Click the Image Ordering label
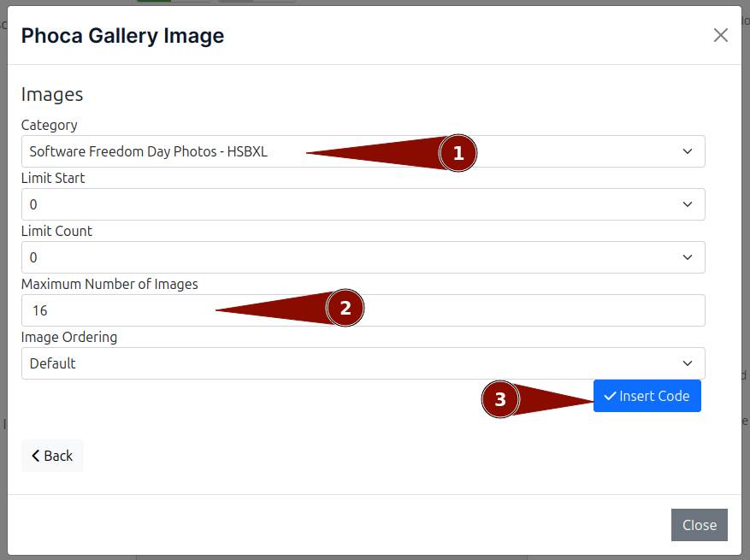Screen dimensions: 750x560 tap(69, 337)
